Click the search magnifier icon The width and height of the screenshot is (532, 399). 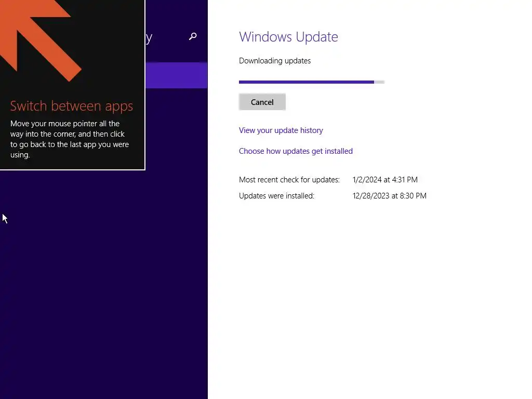click(193, 36)
